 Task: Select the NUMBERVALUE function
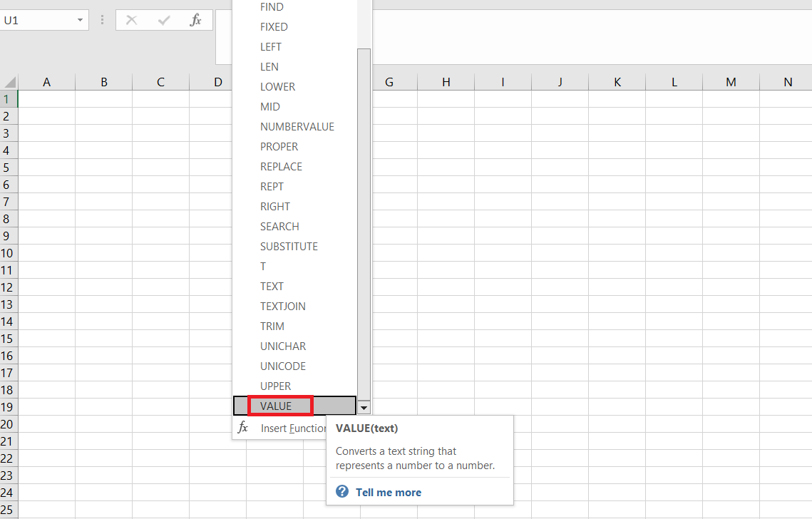click(297, 126)
